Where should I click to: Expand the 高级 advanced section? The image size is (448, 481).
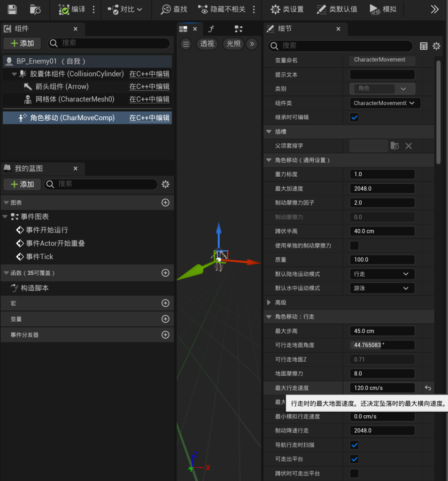coord(269,303)
